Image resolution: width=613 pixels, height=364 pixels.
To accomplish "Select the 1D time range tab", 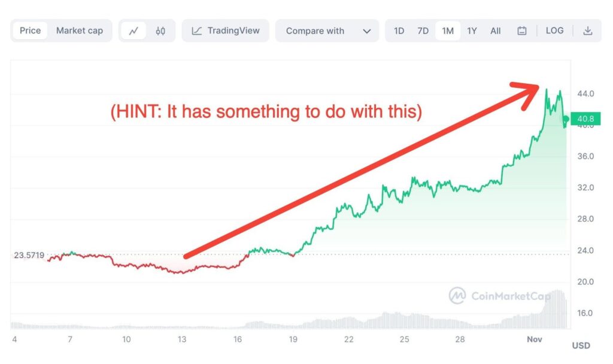I will [399, 31].
